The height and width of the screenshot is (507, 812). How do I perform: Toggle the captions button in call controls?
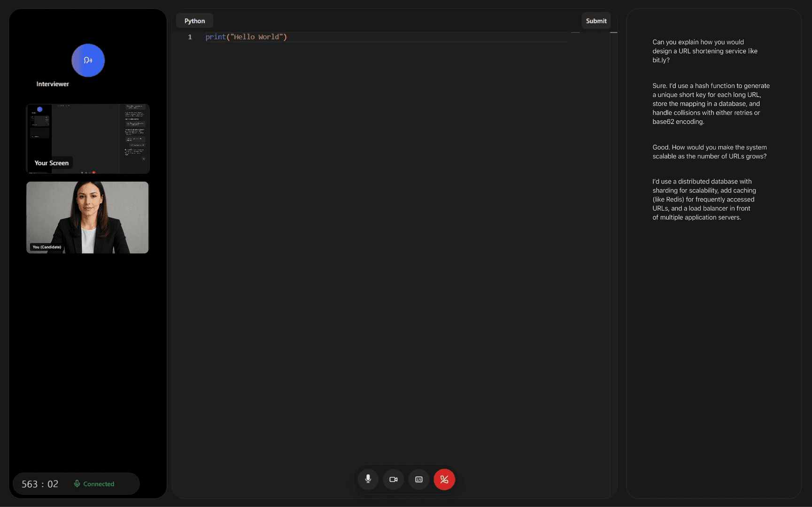[x=419, y=479]
